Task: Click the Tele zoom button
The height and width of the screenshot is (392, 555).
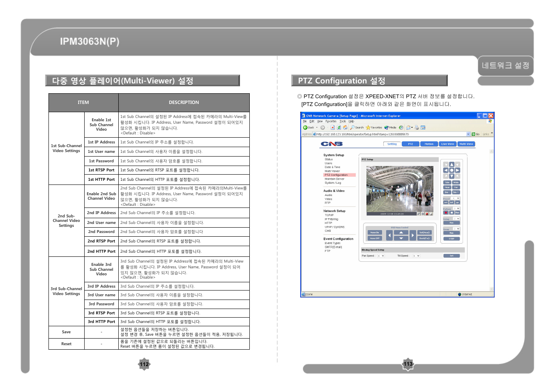Action: pos(447,182)
